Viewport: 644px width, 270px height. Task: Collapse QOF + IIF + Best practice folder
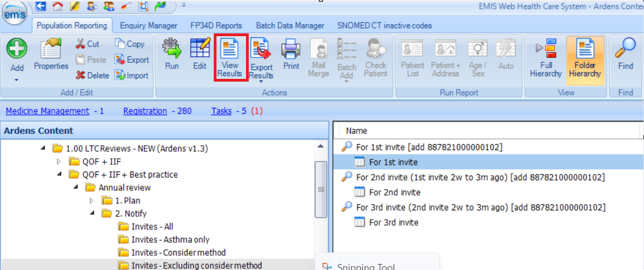pos(60,175)
